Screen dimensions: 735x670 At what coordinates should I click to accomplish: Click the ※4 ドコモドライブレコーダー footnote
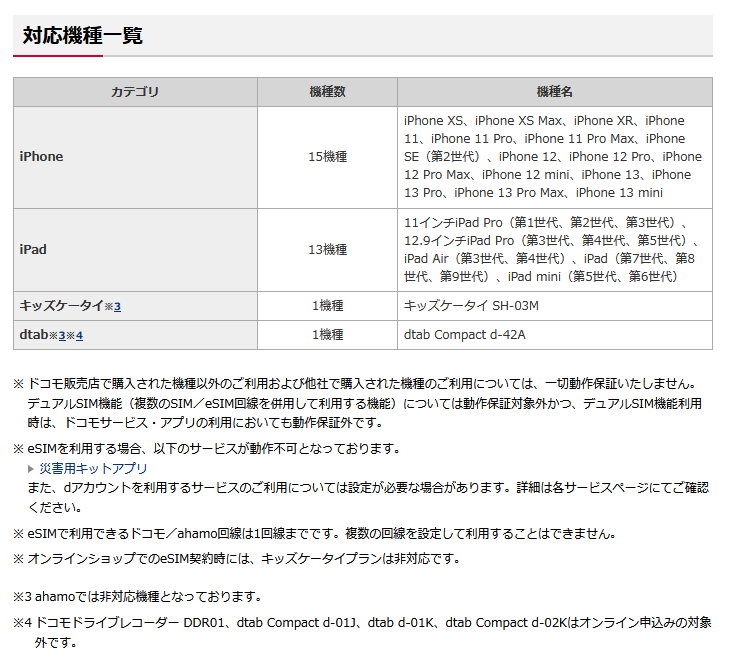(362, 632)
